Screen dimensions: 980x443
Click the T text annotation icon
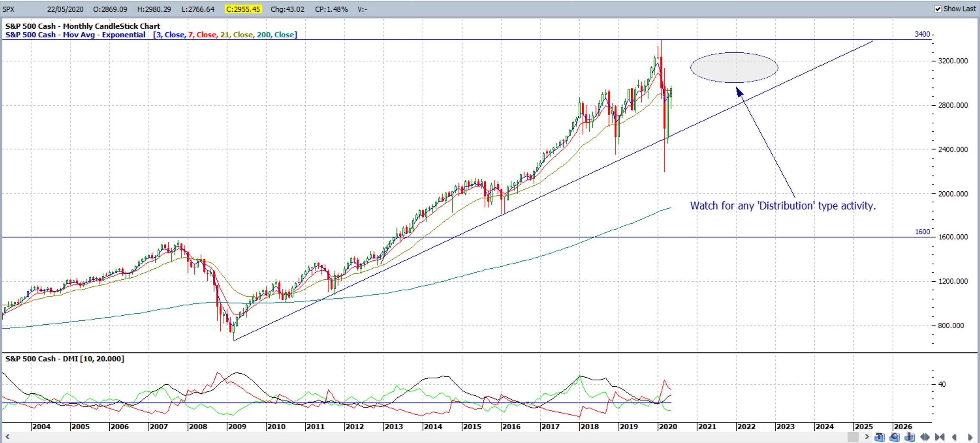pos(880,437)
